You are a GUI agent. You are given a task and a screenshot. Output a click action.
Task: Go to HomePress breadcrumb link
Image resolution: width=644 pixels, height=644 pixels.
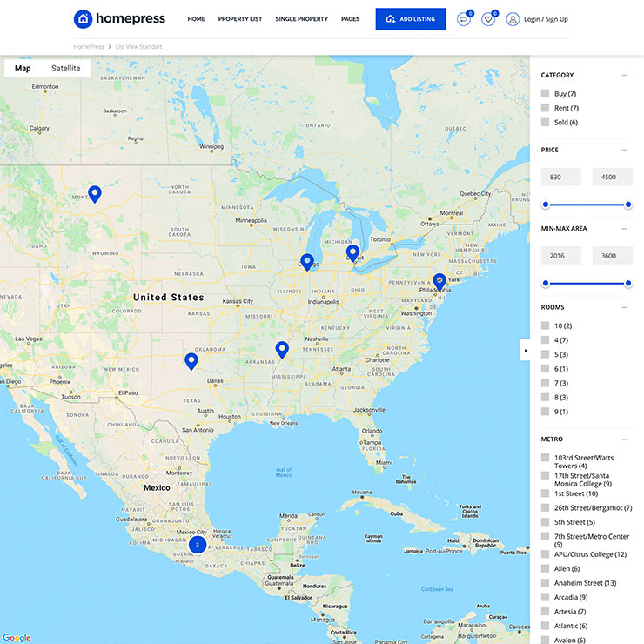(89, 46)
